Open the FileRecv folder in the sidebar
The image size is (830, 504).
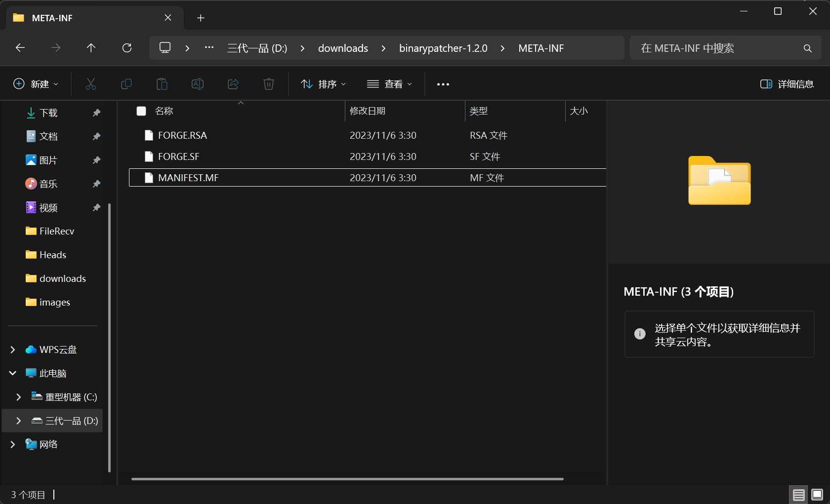tap(57, 231)
